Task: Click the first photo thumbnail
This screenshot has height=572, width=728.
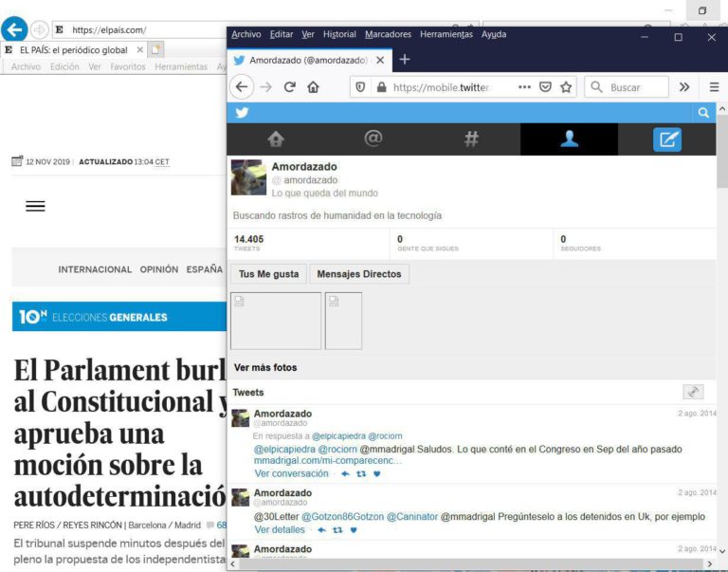Action: point(276,321)
